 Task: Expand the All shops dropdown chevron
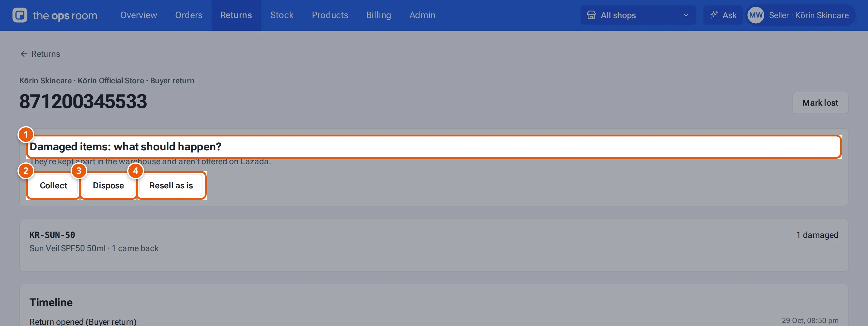pos(685,15)
